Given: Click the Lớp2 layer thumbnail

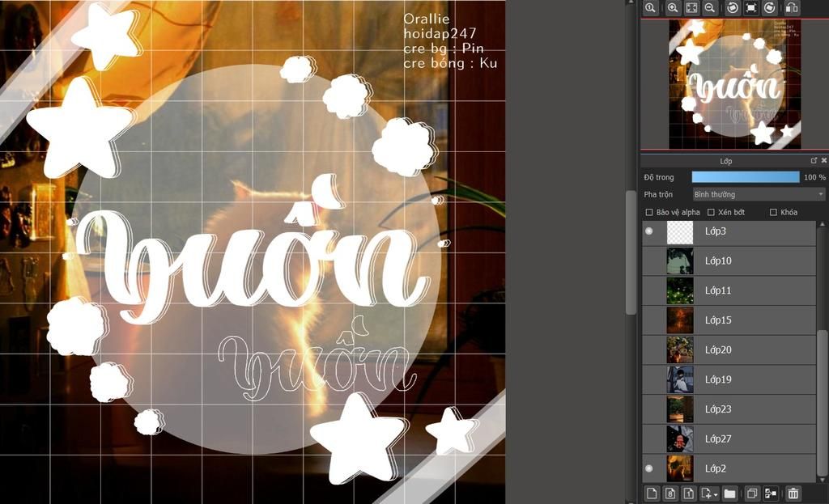Looking at the screenshot, I should [680, 468].
